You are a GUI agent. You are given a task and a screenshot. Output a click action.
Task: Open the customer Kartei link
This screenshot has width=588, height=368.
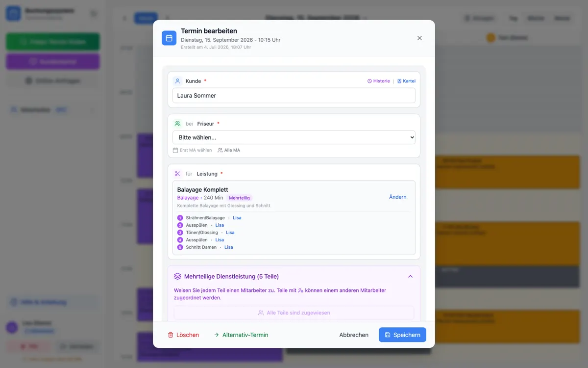point(406,81)
